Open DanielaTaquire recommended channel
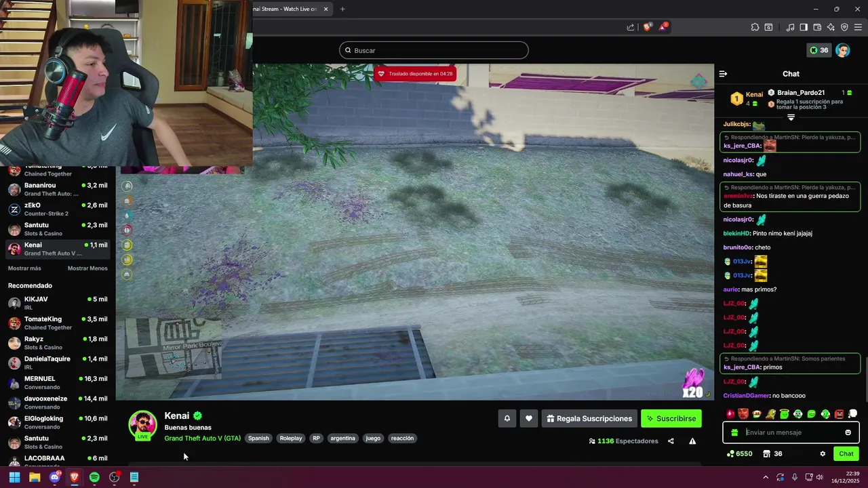This screenshot has width=868, height=488. point(58,363)
